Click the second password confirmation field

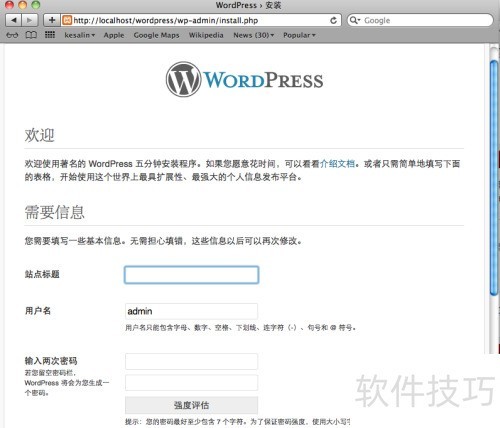click(191, 383)
